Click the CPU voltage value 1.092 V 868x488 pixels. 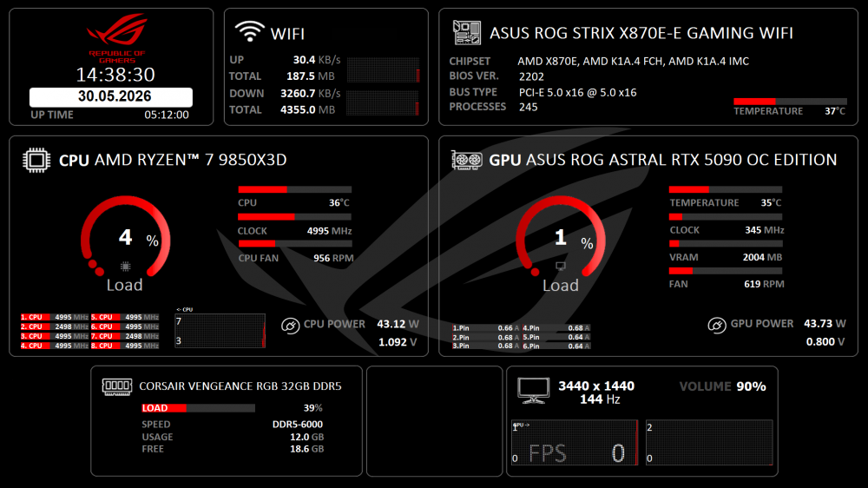398,342
